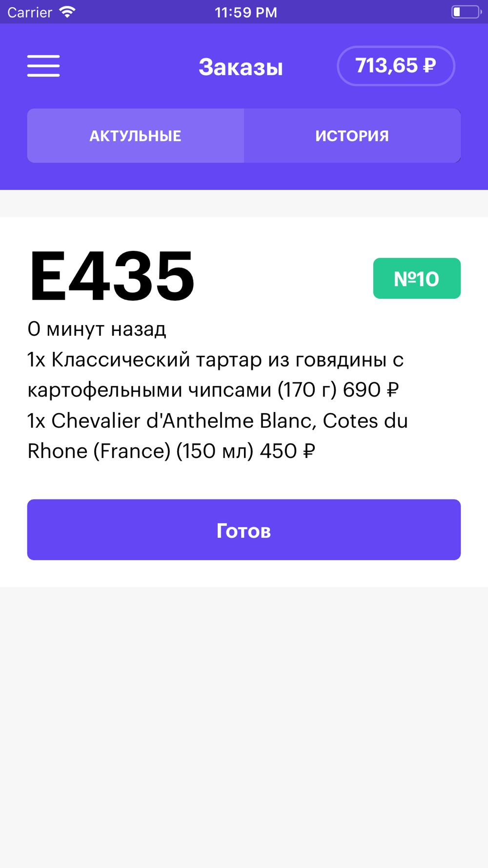Tap the order code E435
The height and width of the screenshot is (868, 488).
[112, 276]
